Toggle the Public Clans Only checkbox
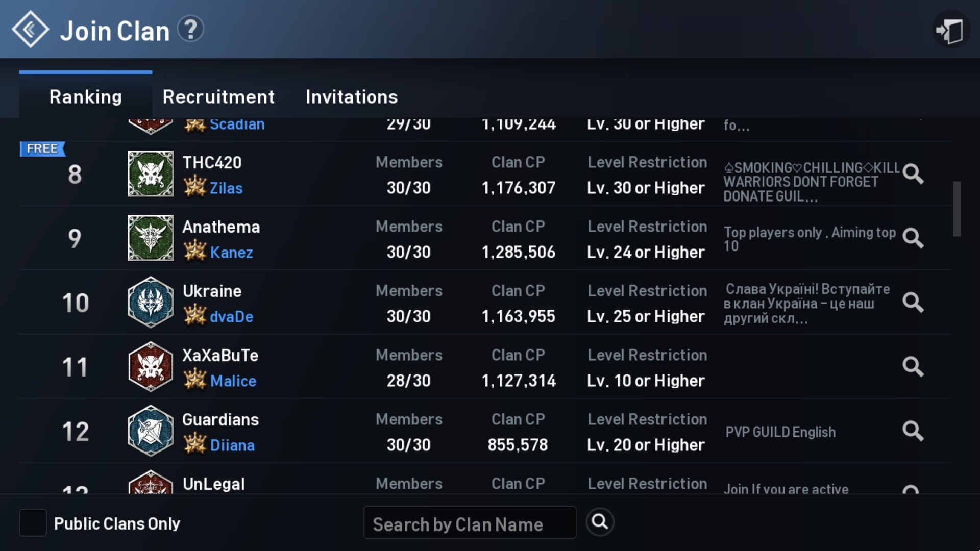This screenshot has height=551, width=980. point(32,523)
